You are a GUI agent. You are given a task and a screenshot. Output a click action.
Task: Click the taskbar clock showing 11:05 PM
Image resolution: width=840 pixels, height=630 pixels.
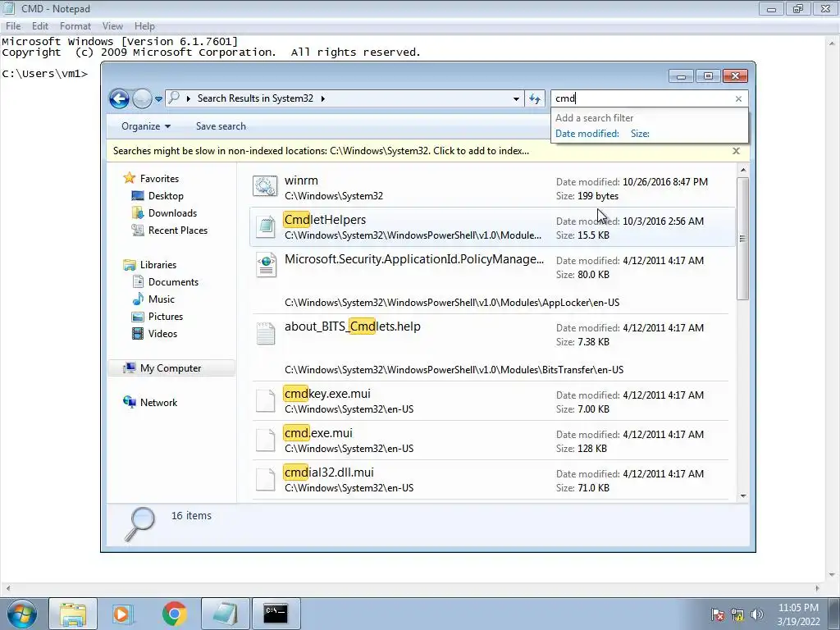tap(798, 614)
